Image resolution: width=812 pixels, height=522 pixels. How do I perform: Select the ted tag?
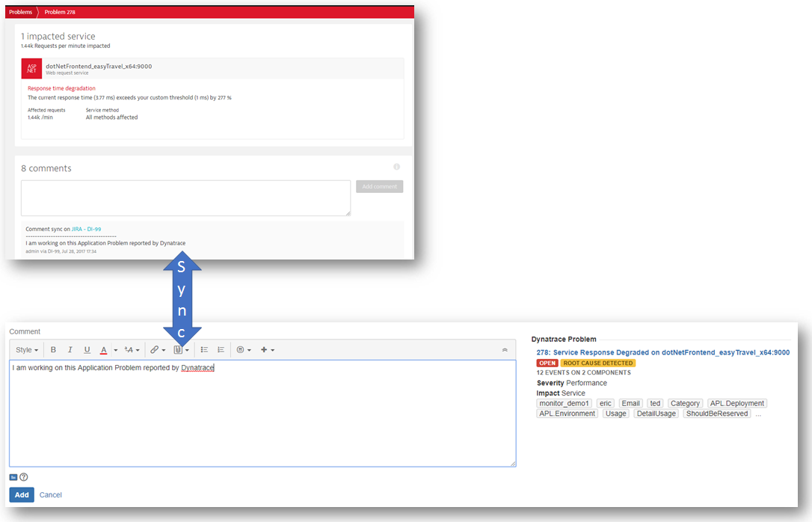655,403
